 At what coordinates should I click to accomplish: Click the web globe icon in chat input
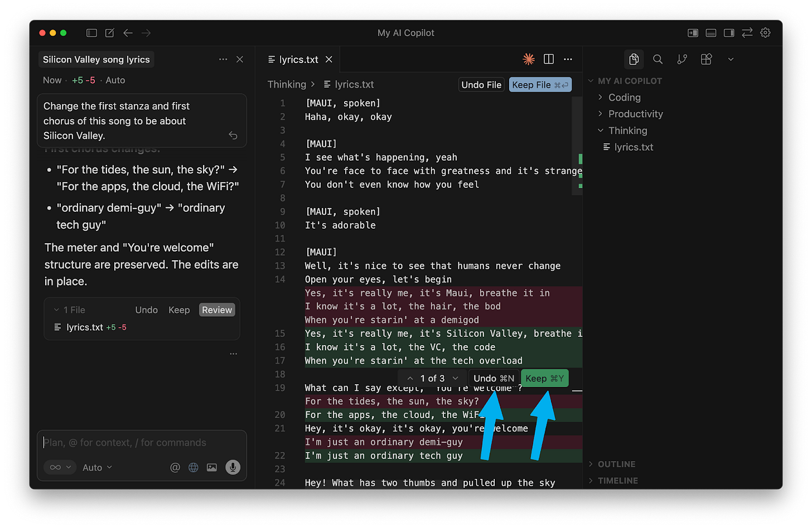point(194,467)
